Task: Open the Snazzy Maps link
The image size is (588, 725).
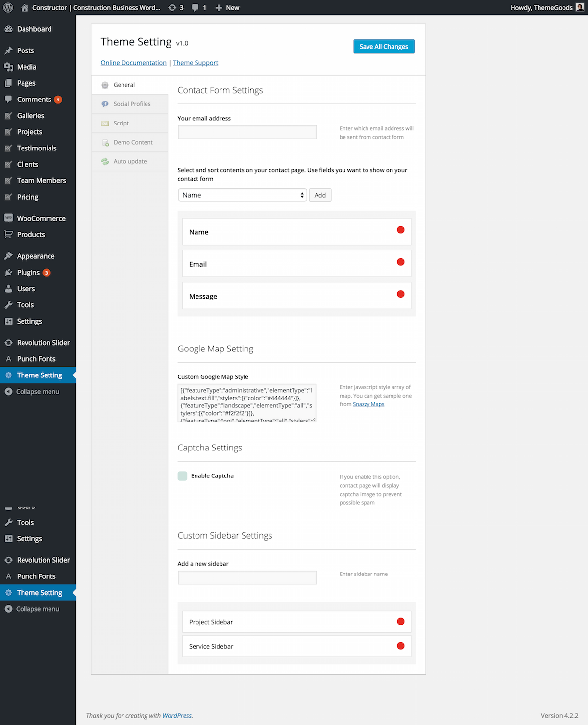Action: pos(368,404)
